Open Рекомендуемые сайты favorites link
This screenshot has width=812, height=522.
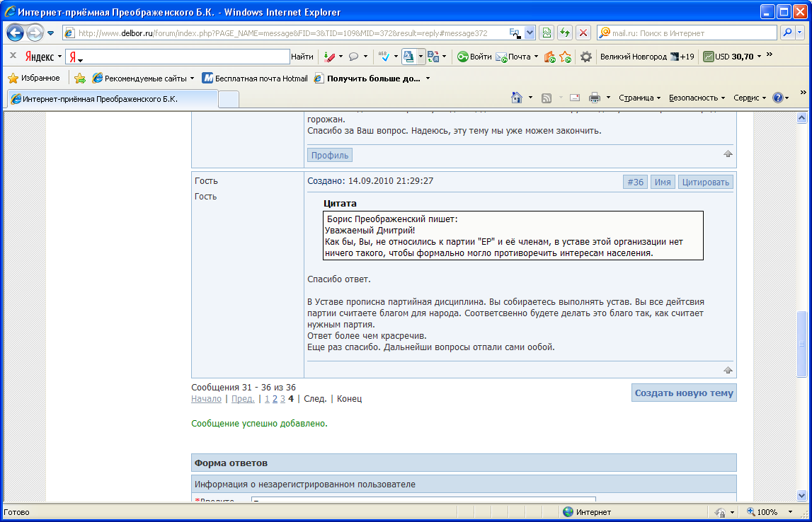click(x=143, y=78)
